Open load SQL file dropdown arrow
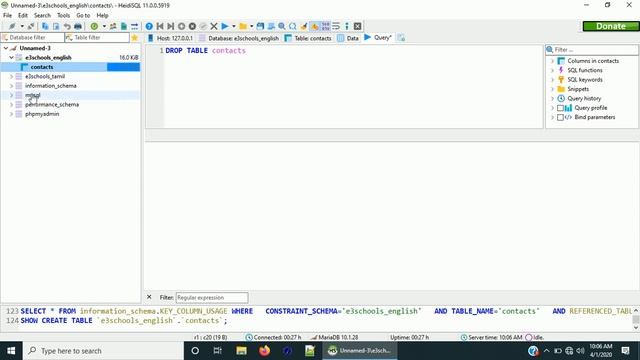Viewport: 640px width, 360px height. click(x=251, y=26)
